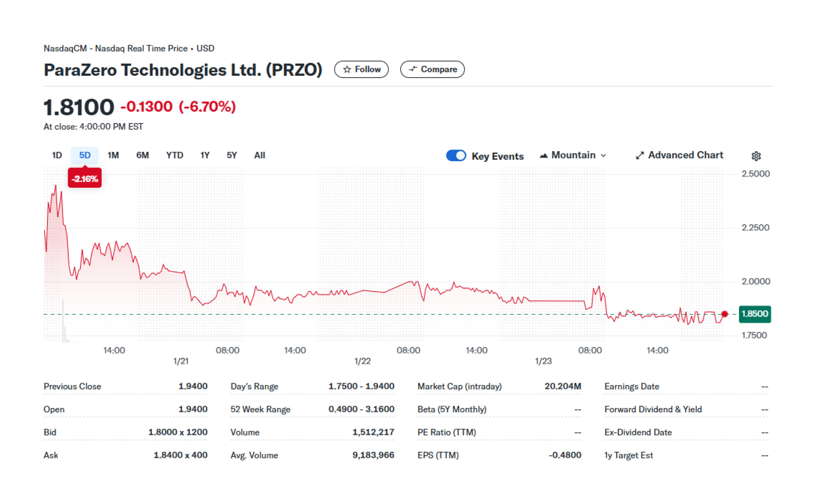
Task: Show YTD price range
Action: 175,155
